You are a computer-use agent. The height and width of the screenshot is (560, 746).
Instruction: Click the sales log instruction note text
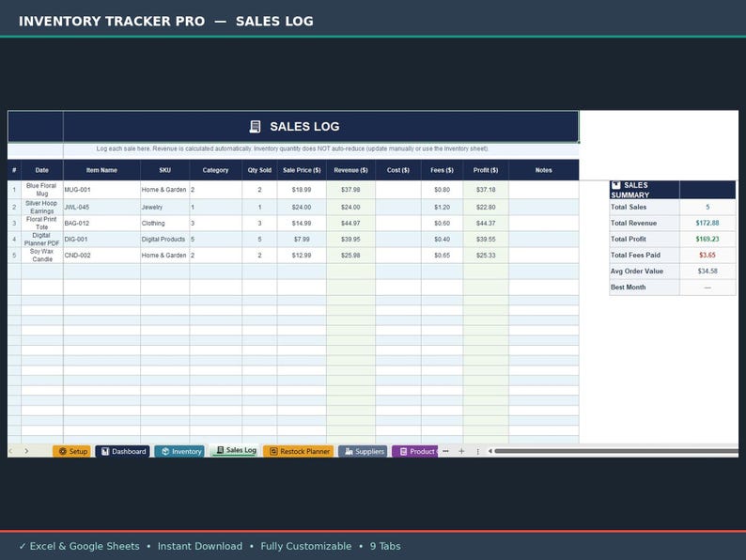click(292, 148)
